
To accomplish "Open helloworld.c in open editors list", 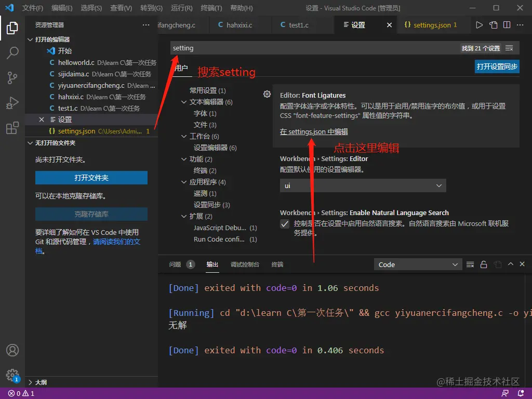I will pyautogui.click(x=91, y=62).
